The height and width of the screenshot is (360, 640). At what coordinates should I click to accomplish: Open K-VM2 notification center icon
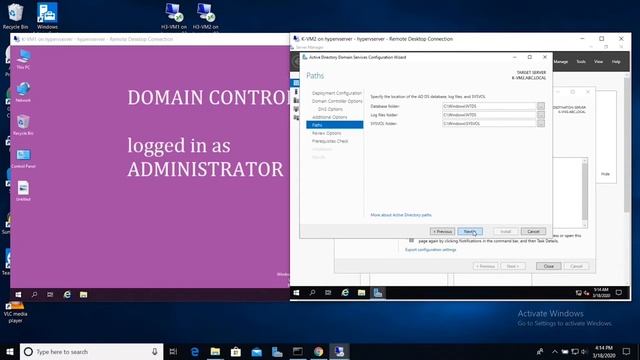pyautogui.click(x=619, y=293)
